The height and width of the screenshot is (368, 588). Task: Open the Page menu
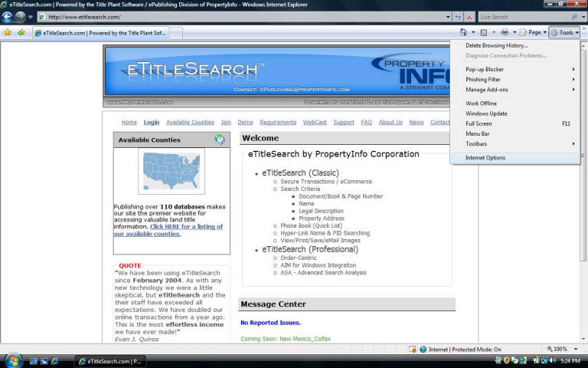pyautogui.click(x=533, y=33)
